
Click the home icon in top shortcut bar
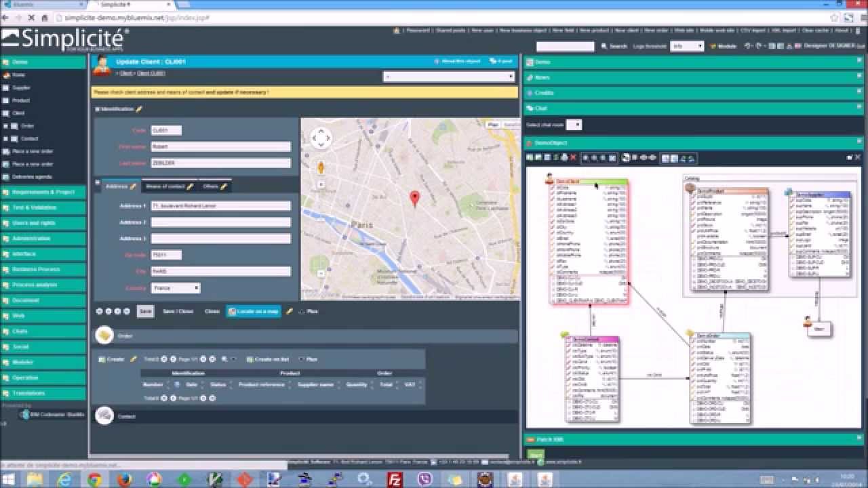point(396,30)
